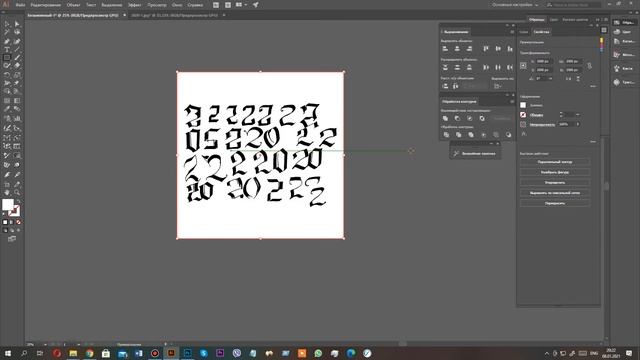This screenshot has width=640, height=360.
Task: Click horizontal align left icon in Align panel
Action: (445, 49)
